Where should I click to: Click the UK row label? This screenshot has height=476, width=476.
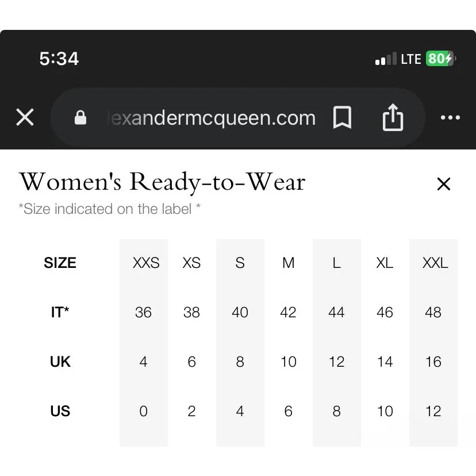pyautogui.click(x=60, y=362)
